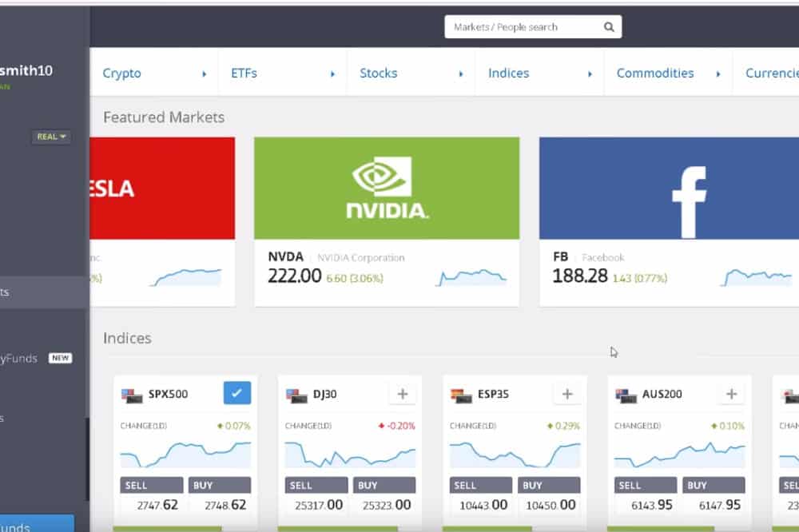
Task: Uncheck SPX500 from the watchlist
Action: click(237, 393)
